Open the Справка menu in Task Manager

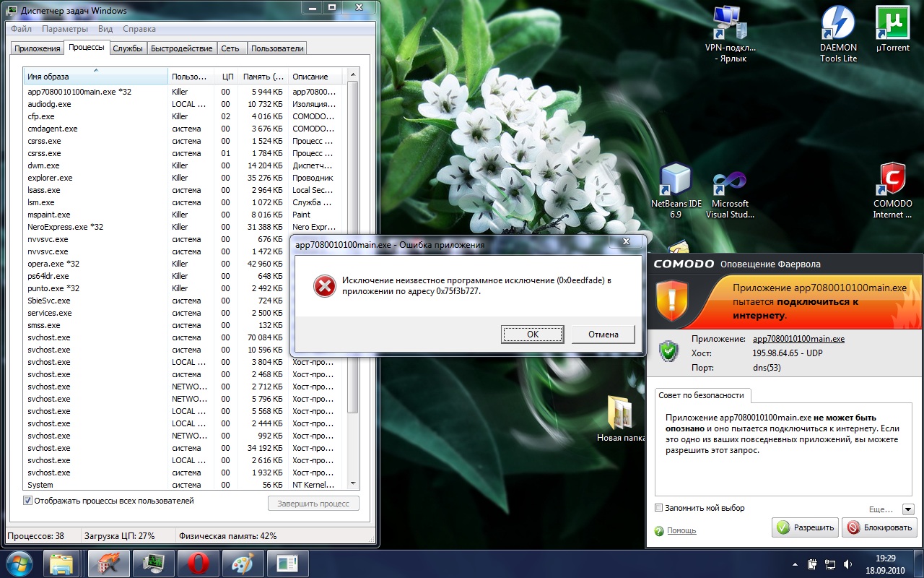(x=139, y=29)
